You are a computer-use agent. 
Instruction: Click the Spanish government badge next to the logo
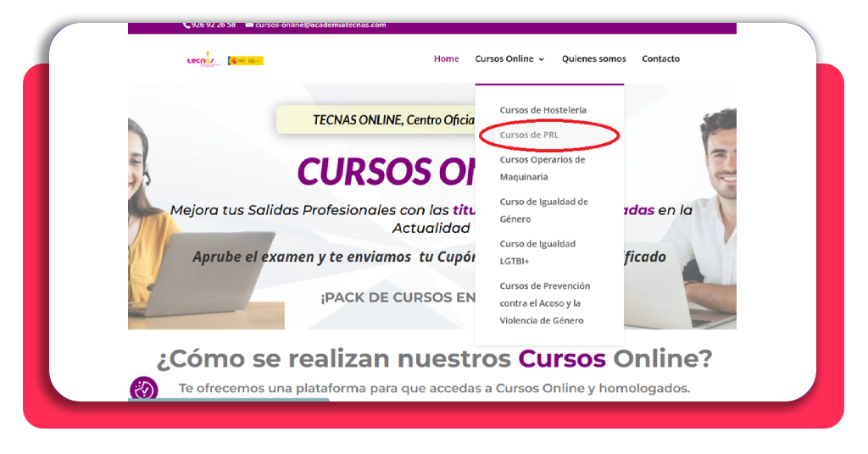click(246, 61)
